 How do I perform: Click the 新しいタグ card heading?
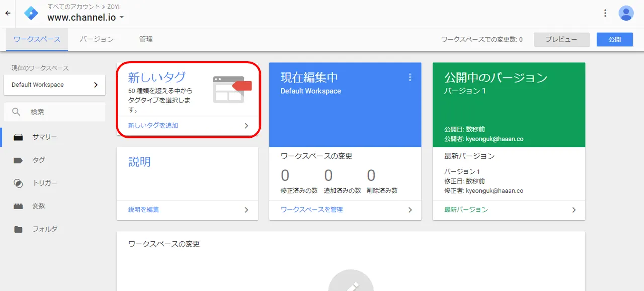click(x=157, y=77)
